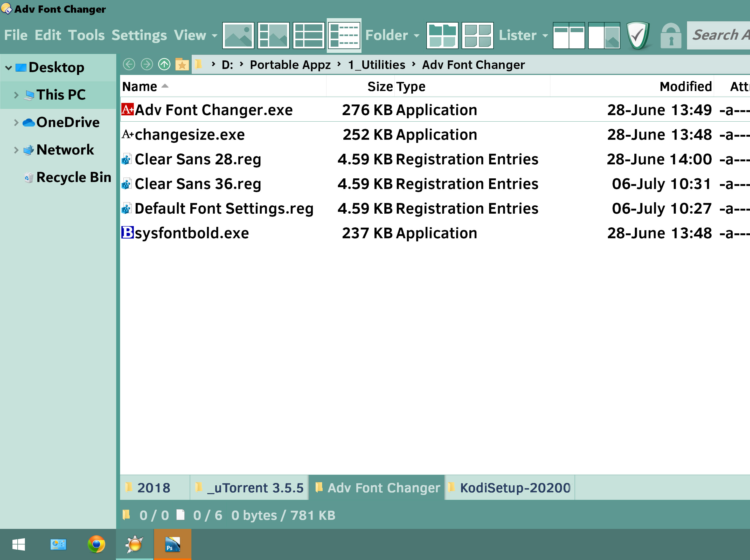
Task: Open Chrome from the taskbar
Action: pyautogui.click(x=96, y=544)
